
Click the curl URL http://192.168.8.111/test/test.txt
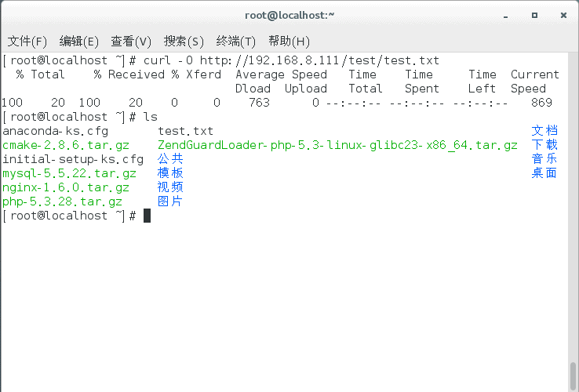tap(319, 60)
